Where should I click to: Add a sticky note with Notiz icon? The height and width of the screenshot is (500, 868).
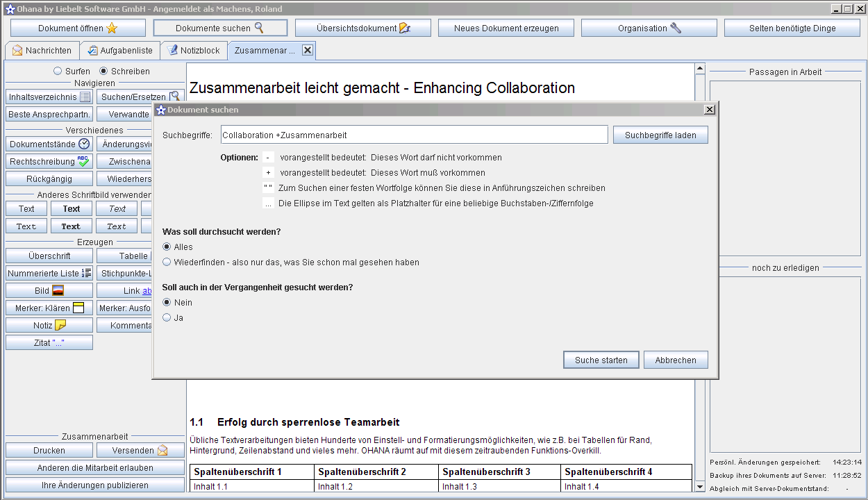click(60, 325)
